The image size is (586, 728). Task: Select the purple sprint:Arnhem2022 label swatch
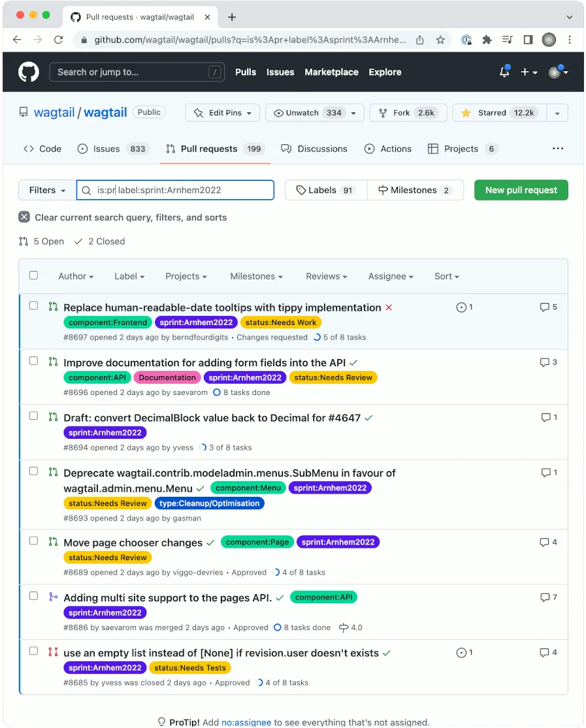click(x=196, y=322)
